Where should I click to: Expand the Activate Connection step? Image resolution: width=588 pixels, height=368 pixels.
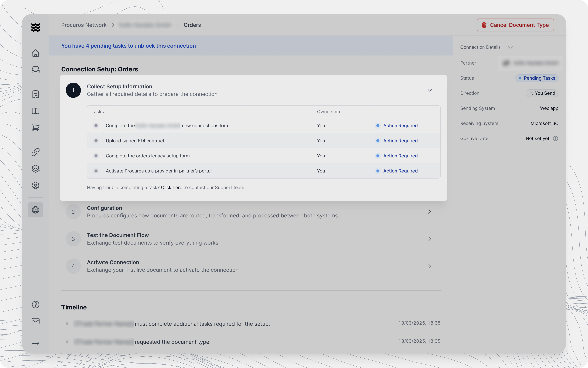[x=429, y=266]
